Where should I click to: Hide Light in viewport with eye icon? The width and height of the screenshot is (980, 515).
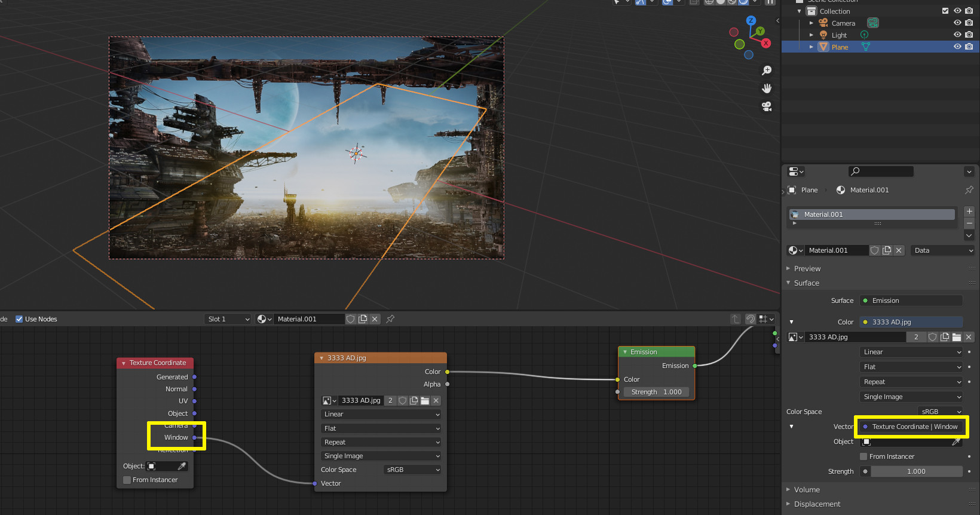tap(957, 35)
